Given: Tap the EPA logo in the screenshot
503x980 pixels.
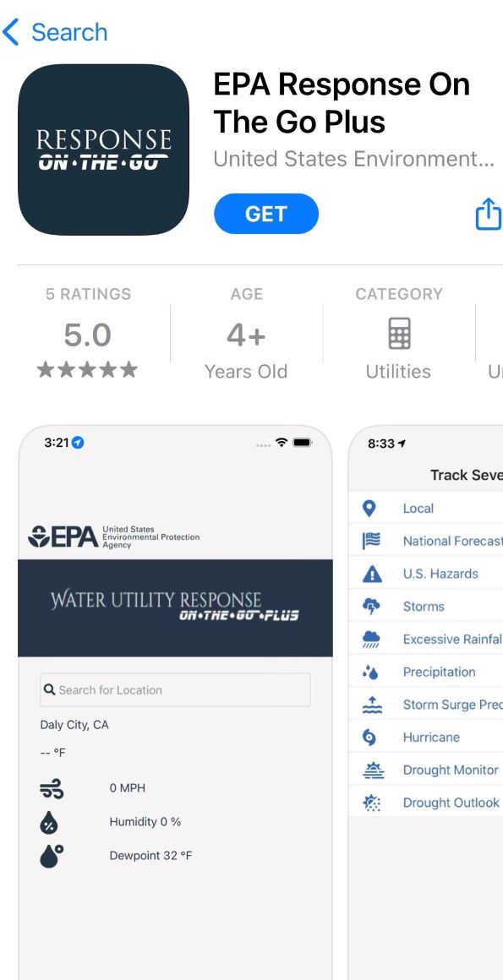Looking at the screenshot, I should click(x=63, y=536).
